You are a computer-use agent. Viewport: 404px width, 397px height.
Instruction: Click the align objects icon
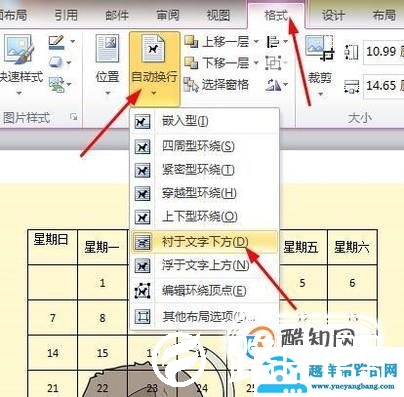[x=273, y=42]
